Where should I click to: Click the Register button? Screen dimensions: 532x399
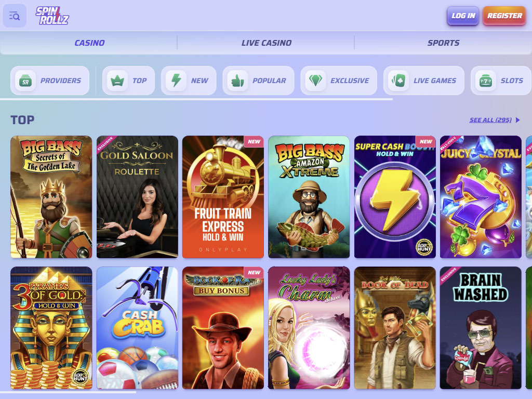[x=504, y=16]
